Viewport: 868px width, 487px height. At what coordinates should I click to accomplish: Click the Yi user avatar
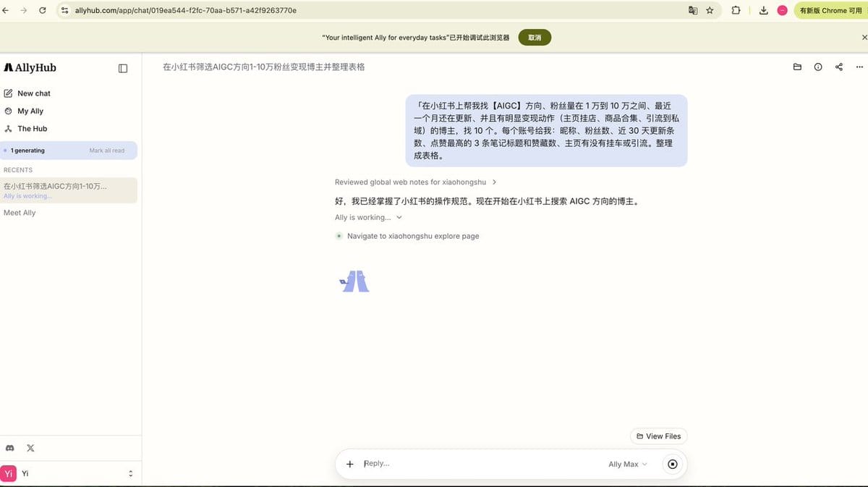[9, 473]
